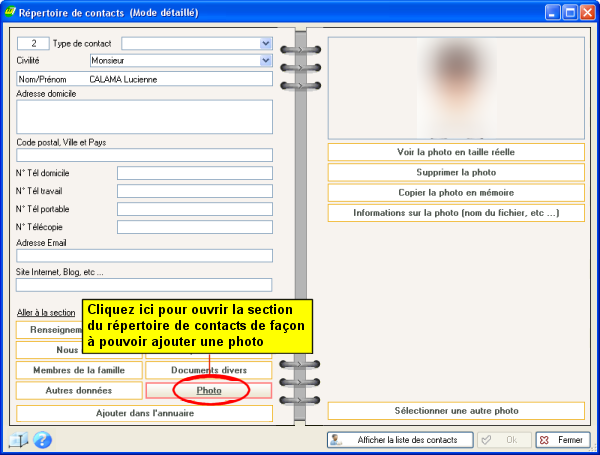Click Afficher la liste des contacts
This screenshot has height=455, width=600.
(x=400, y=440)
